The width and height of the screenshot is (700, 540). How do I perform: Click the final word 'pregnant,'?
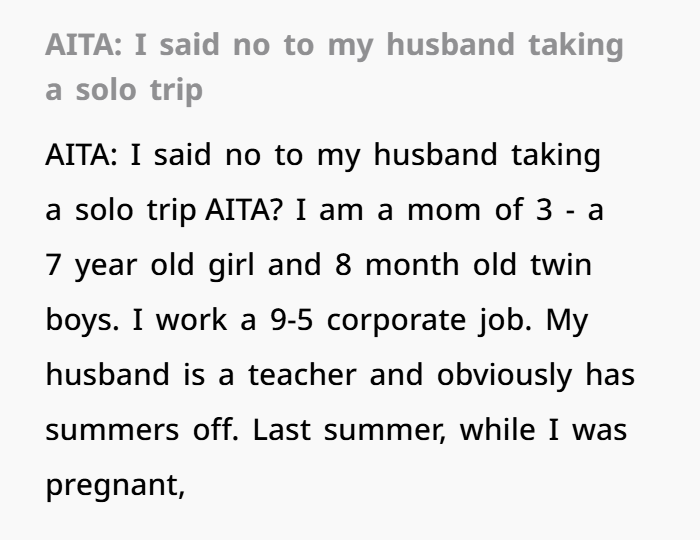coord(115,486)
